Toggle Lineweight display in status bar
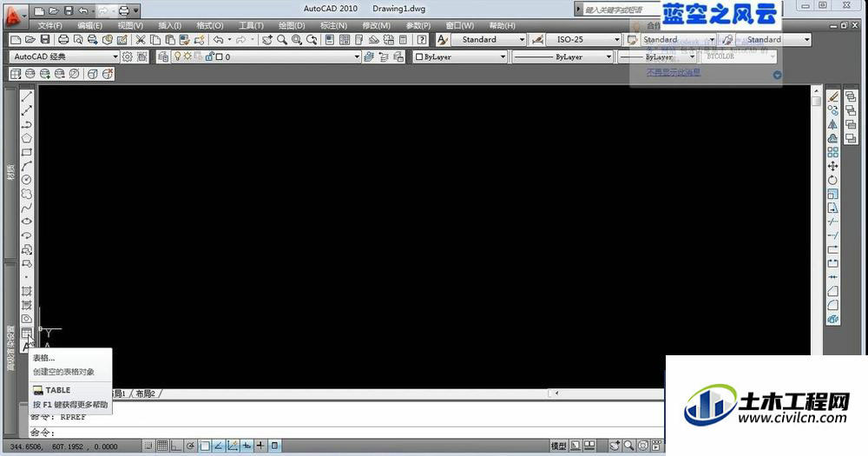The height and width of the screenshot is (456, 868). tap(260, 446)
